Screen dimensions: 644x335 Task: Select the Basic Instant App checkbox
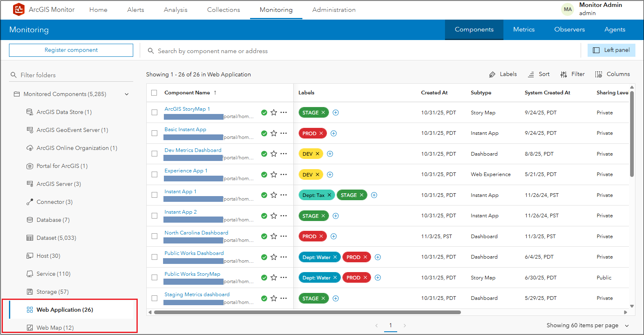(154, 133)
